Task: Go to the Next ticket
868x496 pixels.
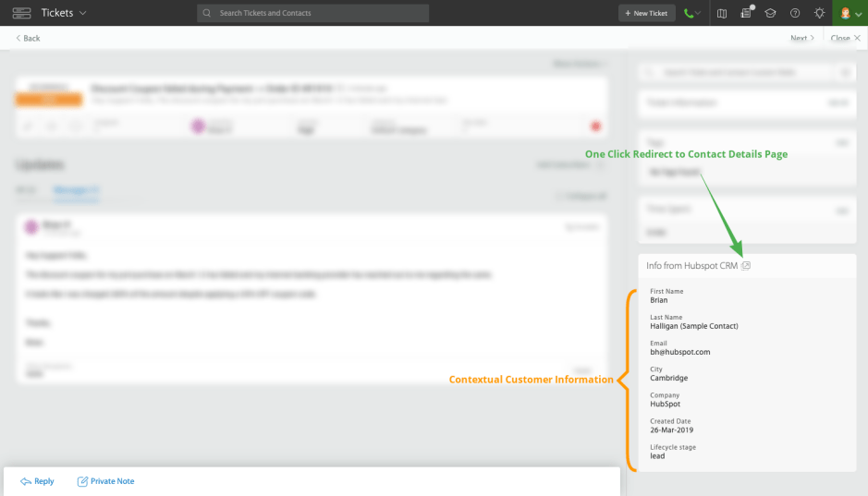Action: 801,38
